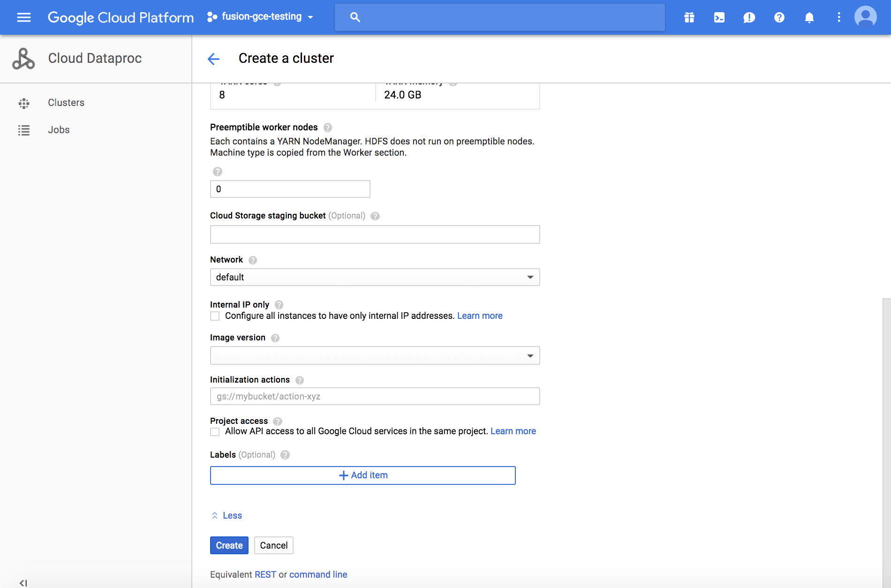This screenshot has height=588, width=891.
Task: Go back using the back arrow
Action: click(213, 59)
